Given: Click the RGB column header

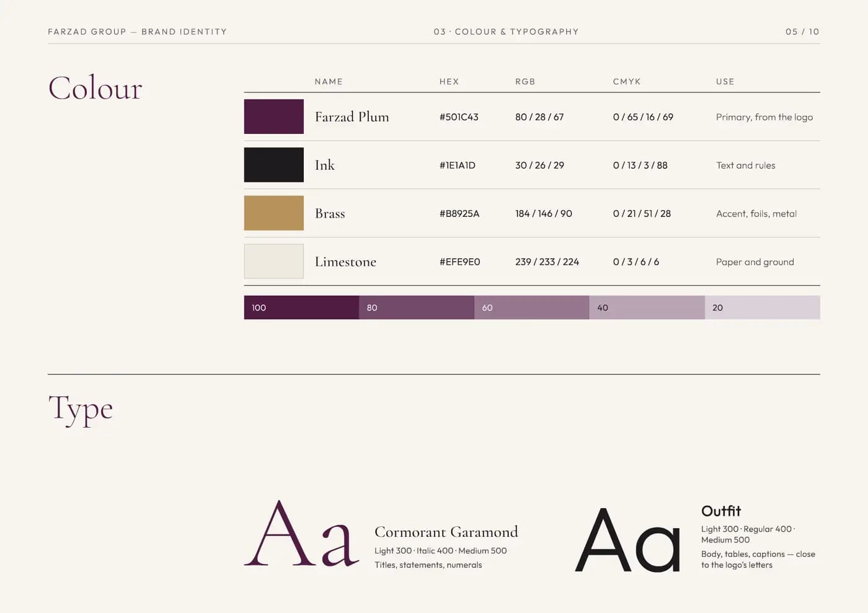Looking at the screenshot, I should coord(525,81).
